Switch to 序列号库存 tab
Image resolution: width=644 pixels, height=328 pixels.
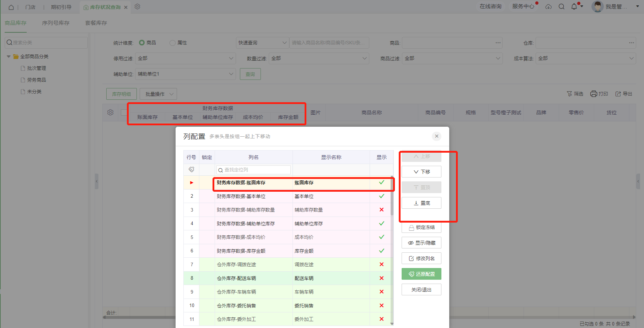click(56, 23)
